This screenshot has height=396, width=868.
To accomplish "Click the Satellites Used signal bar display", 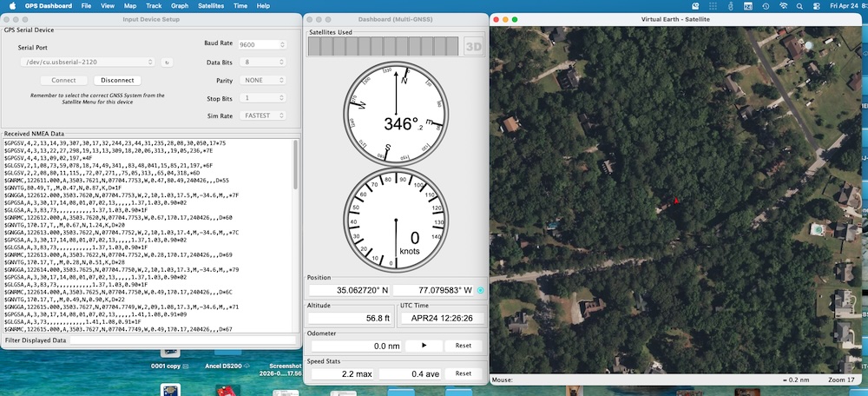I will 383,47.
